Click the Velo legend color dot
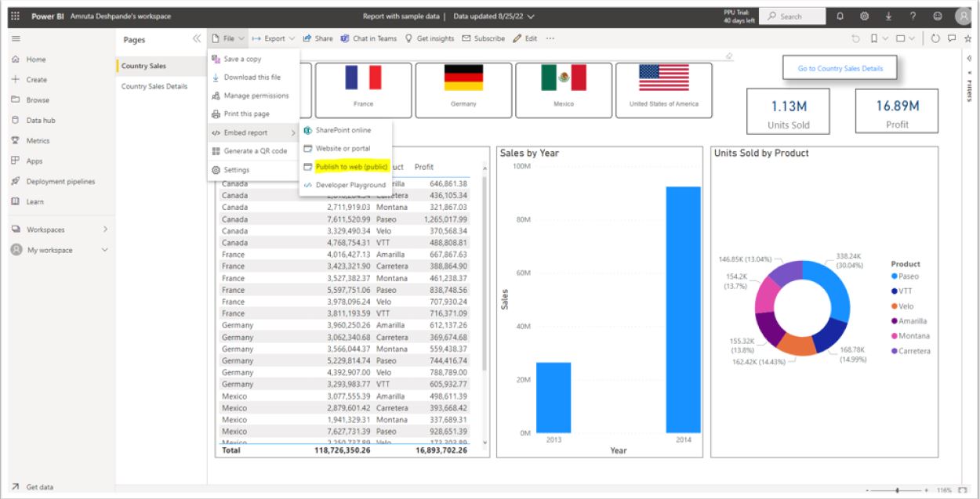The height and width of the screenshot is (499, 980). 895,306
